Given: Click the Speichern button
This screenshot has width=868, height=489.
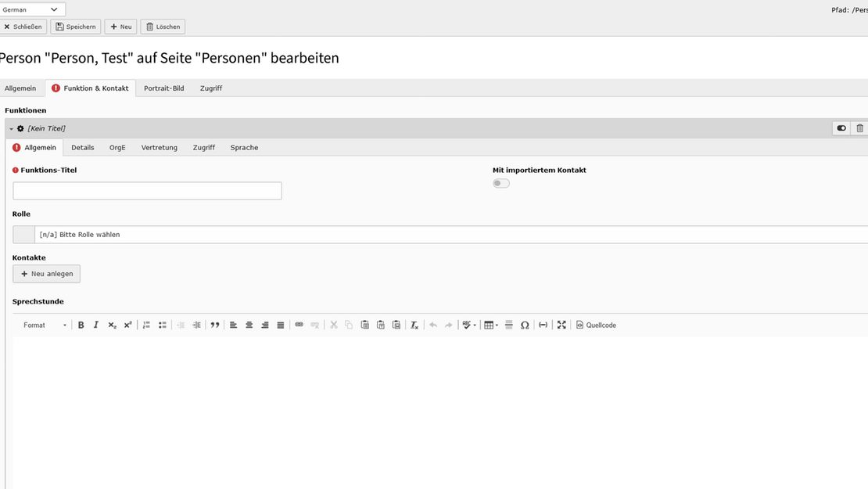Looking at the screenshot, I should [x=76, y=27].
